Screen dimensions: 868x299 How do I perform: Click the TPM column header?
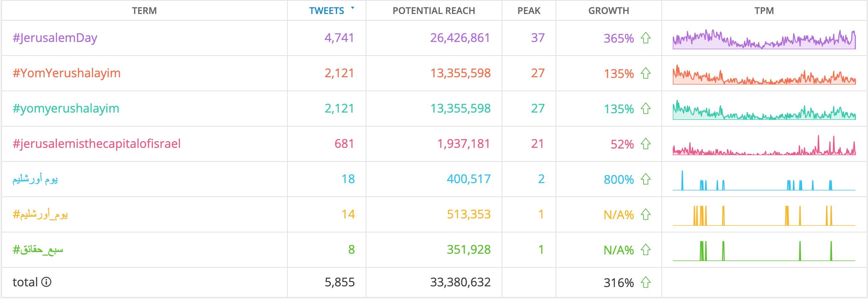pyautogui.click(x=764, y=11)
